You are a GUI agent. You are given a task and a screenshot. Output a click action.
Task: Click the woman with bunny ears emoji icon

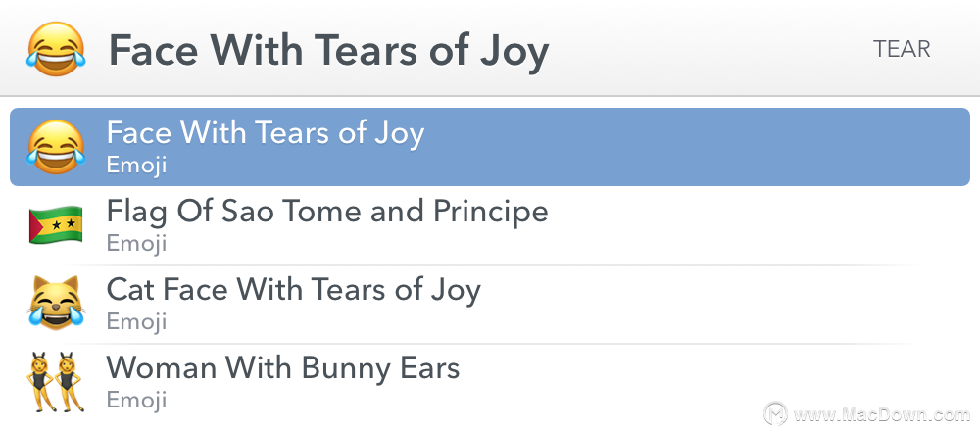point(56,381)
